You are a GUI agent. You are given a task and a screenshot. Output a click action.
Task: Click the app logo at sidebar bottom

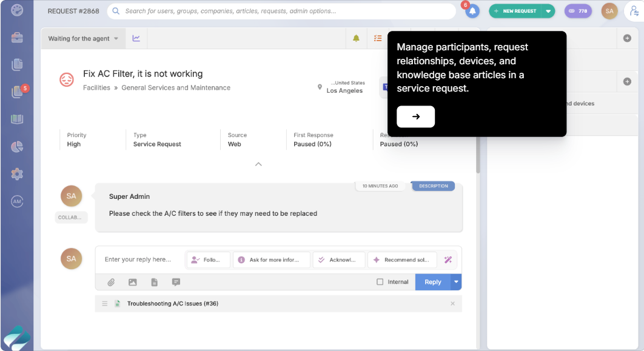17,338
